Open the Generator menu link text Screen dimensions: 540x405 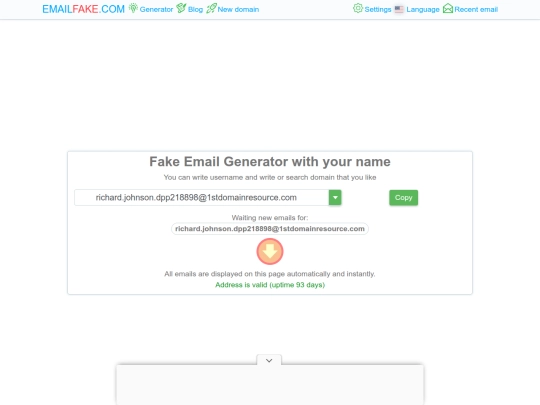click(x=156, y=10)
